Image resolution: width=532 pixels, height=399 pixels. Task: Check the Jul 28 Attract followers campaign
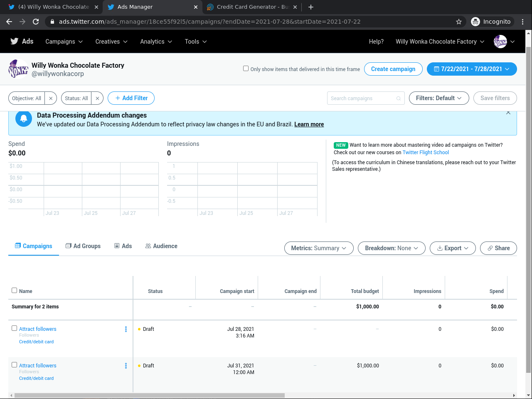click(15, 328)
